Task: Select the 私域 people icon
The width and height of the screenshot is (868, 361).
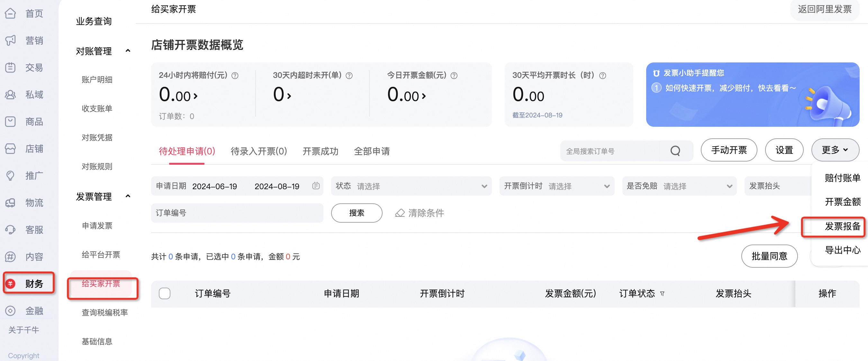Action: click(10, 95)
